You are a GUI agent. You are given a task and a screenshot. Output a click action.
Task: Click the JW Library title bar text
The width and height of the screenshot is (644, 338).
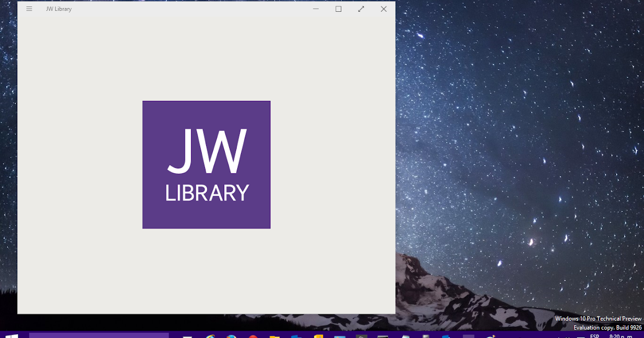[58, 9]
